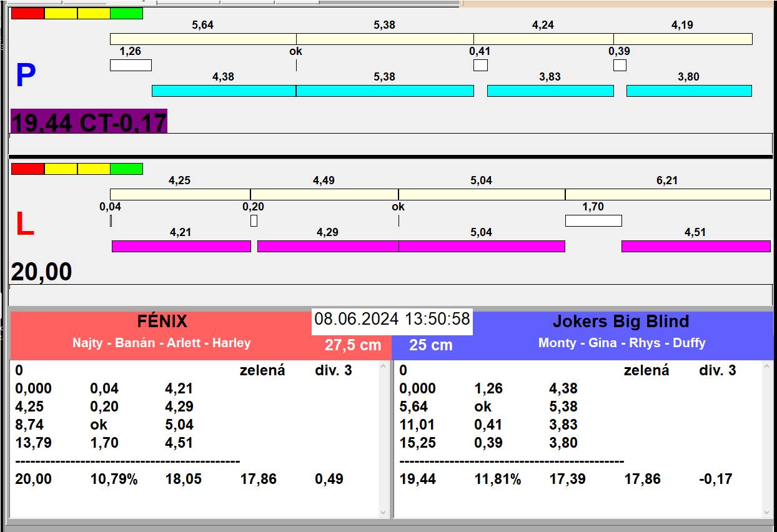Click the 20,00 total time in lane L
This screenshot has height=532, width=777.
[42, 273]
